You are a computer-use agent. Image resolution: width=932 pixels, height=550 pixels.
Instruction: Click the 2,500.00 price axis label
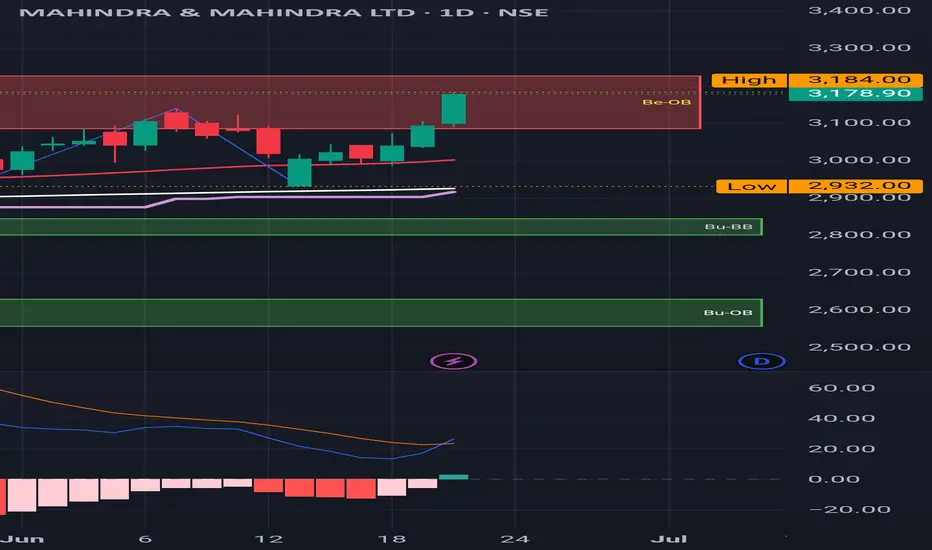click(x=859, y=347)
